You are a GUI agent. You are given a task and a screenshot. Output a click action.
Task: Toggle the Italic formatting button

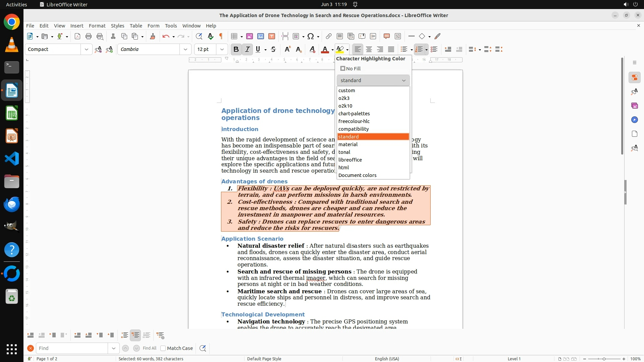coord(247,49)
